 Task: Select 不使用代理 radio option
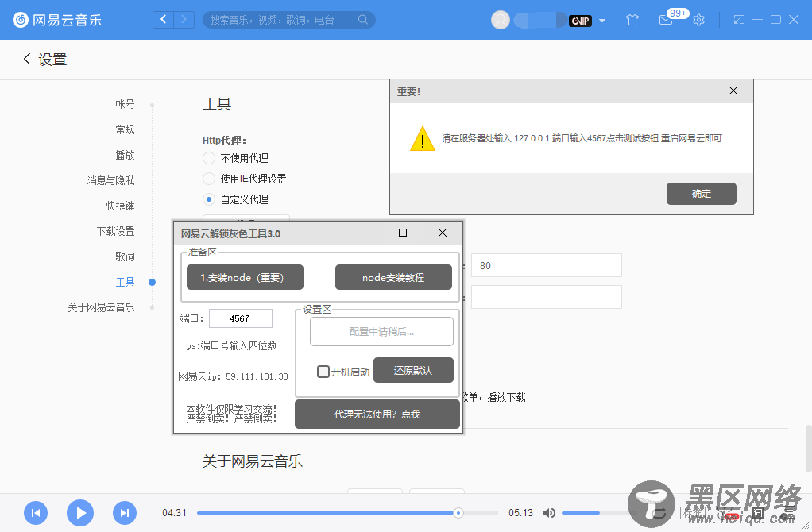(x=209, y=158)
